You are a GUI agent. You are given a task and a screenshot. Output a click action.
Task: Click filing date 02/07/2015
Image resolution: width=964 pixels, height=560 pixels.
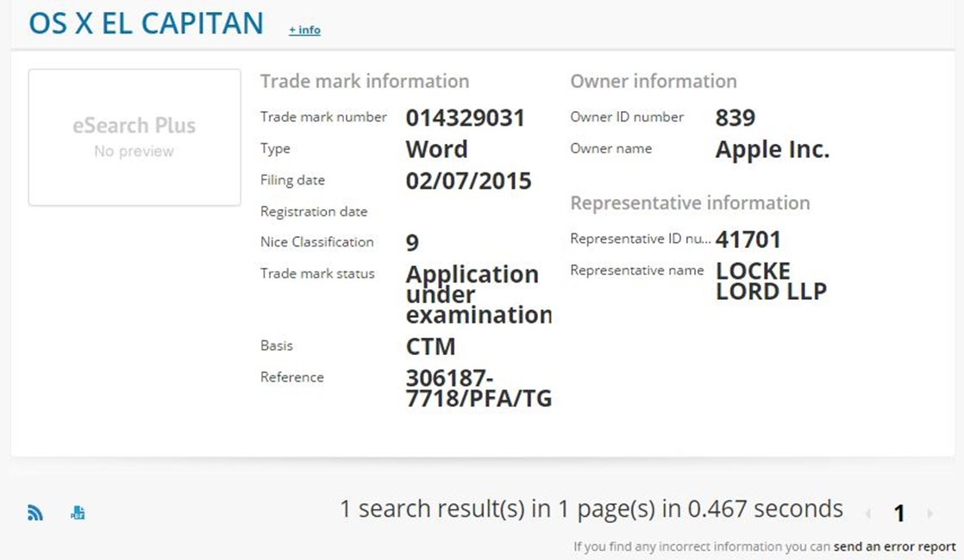[x=468, y=181]
